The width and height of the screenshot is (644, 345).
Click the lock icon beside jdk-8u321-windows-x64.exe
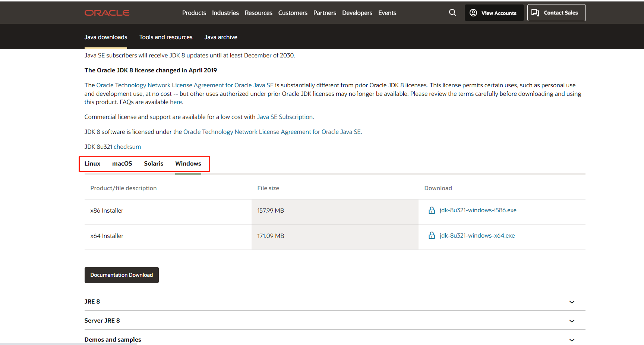point(432,235)
